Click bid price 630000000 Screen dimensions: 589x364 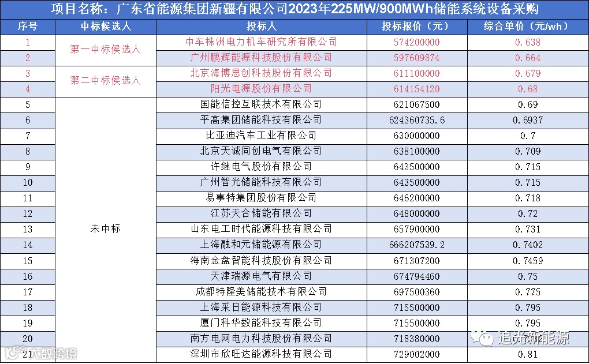click(x=417, y=136)
